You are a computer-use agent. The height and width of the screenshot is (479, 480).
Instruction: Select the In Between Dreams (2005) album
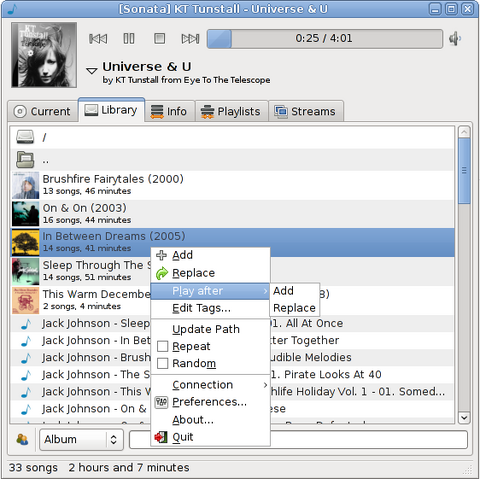click(233, 242)
